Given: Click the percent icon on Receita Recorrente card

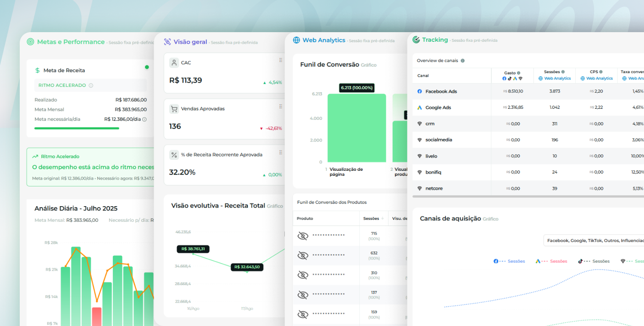Looking at the screenshot, I should coord(174,155).
